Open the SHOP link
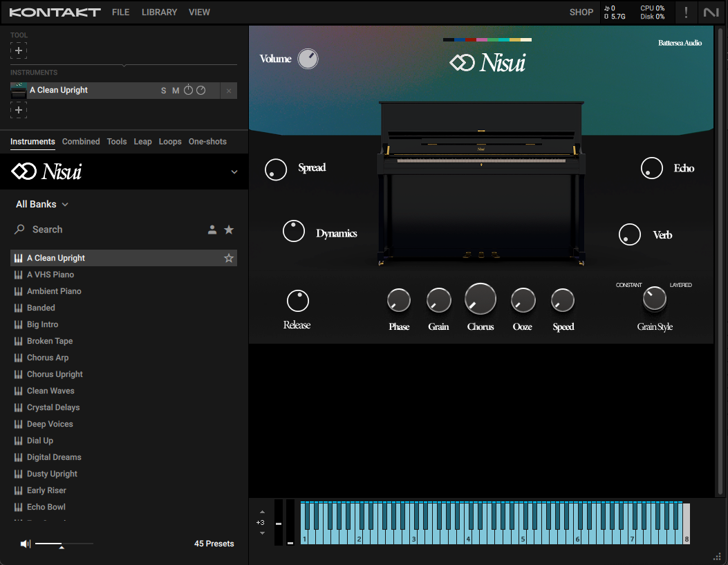 pos(581,12)
